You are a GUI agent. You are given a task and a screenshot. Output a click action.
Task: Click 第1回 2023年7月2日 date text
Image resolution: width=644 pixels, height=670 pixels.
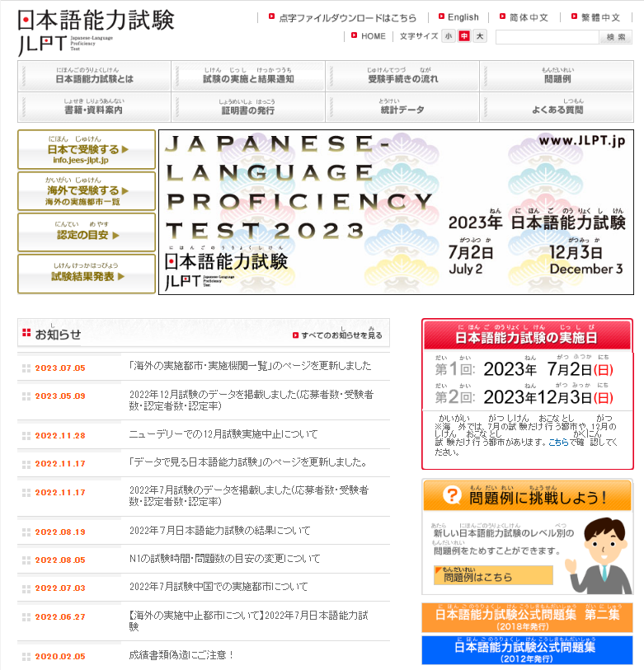click(524, 368)
